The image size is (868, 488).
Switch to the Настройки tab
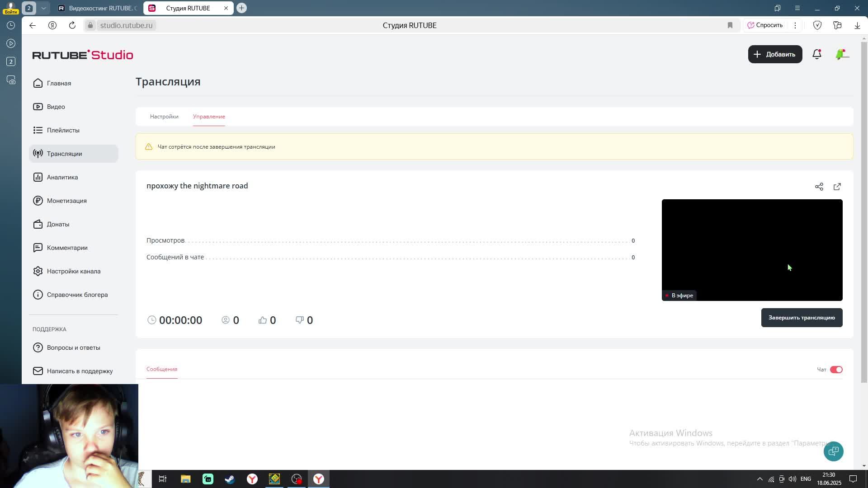tap(164, 117)
